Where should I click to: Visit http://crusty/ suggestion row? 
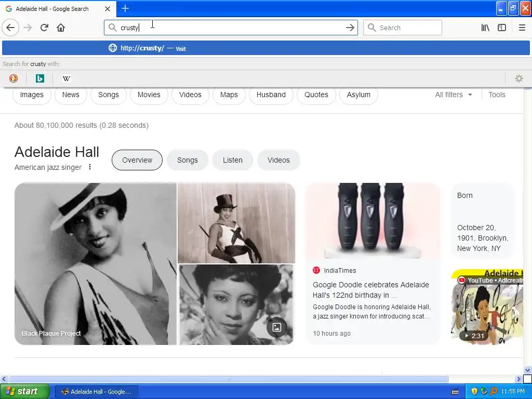(265, 48)
